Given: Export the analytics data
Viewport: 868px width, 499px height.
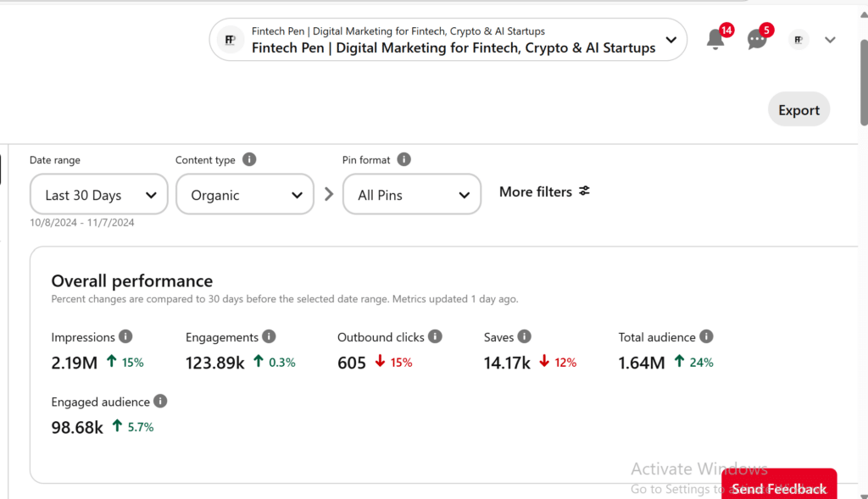Looking at the screenshot, I should (798, 109).
